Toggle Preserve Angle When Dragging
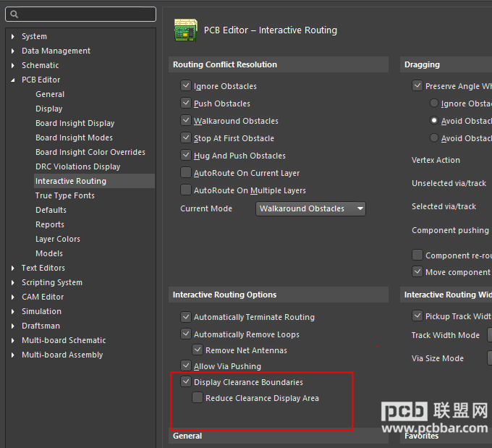The image size is (492, 448). point(417,85)
